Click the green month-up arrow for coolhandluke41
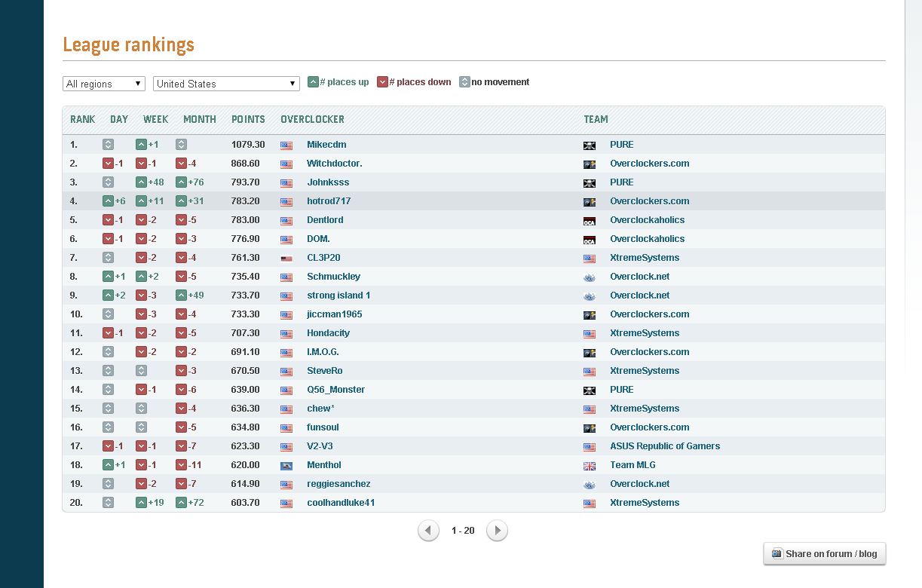922x588 pixels. tap(181, 503)
